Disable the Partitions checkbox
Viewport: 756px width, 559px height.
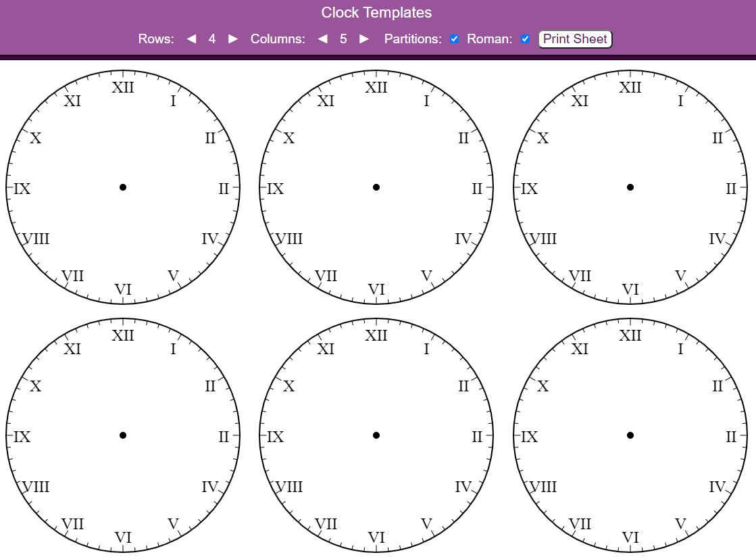point(454,39)
